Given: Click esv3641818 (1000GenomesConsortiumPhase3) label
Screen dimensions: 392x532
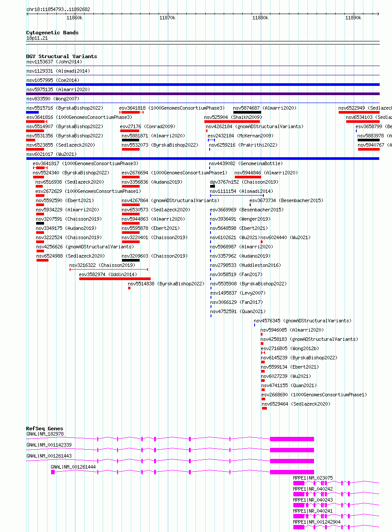Looking at the screenshot, I should pos(172,108).
